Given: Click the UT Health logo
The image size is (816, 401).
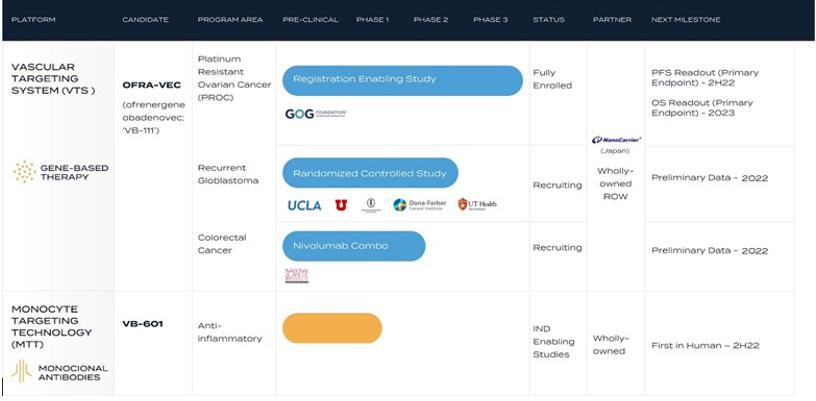Looking at the screenshot, I should click(x=477, y=205).
